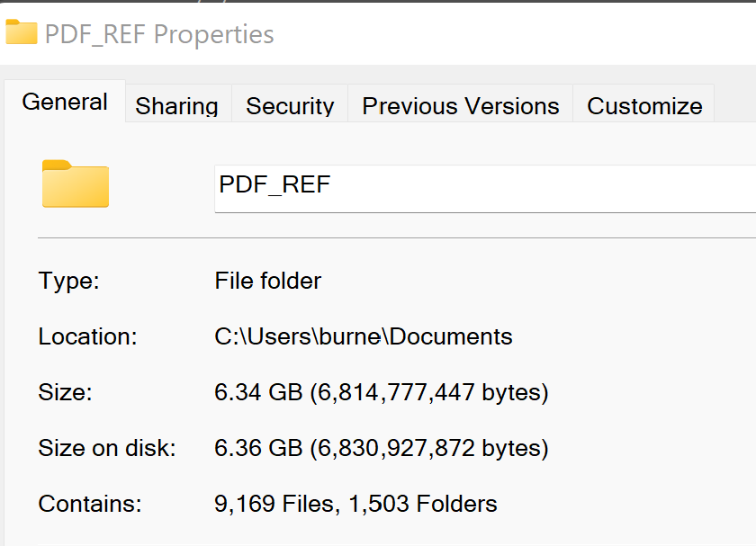756x546 pixels.
Task: Open the Customize tab
Action: (x=644, y=106)
